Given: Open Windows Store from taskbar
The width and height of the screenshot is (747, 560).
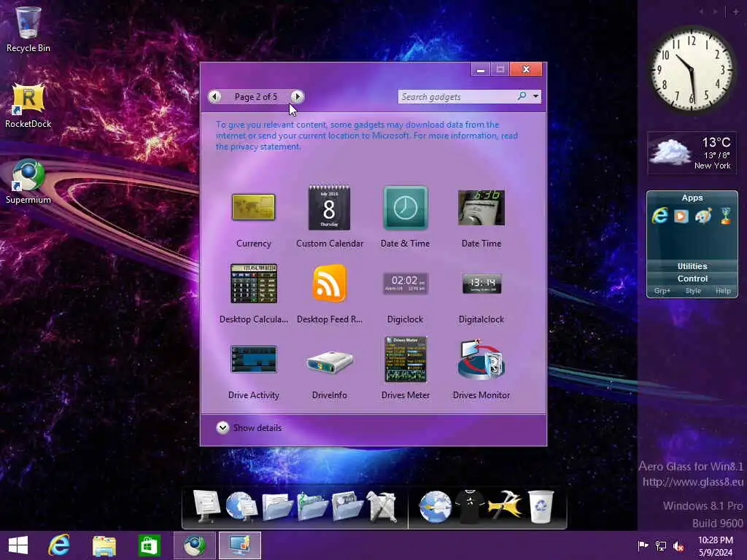Looking at the screenshot, I should pos(149,545).
